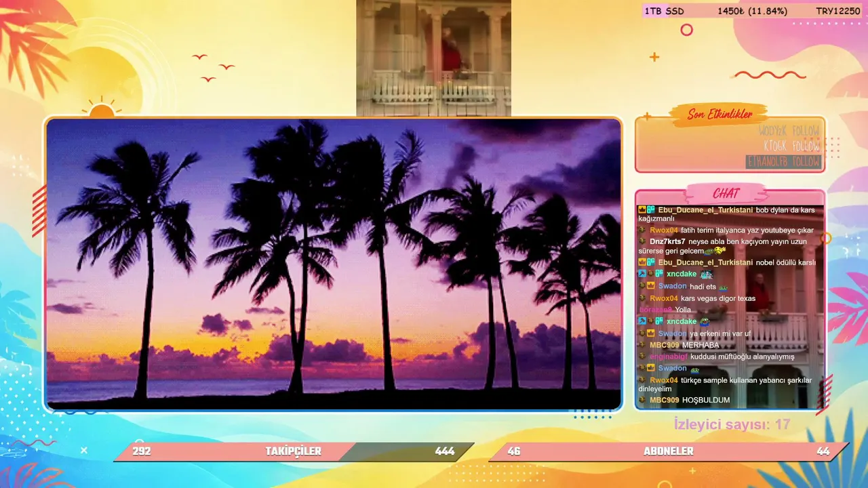Click the badge before MBC909 "HOŞBULDUM" message
Screen dimensions: 868x488
[642, 400]
